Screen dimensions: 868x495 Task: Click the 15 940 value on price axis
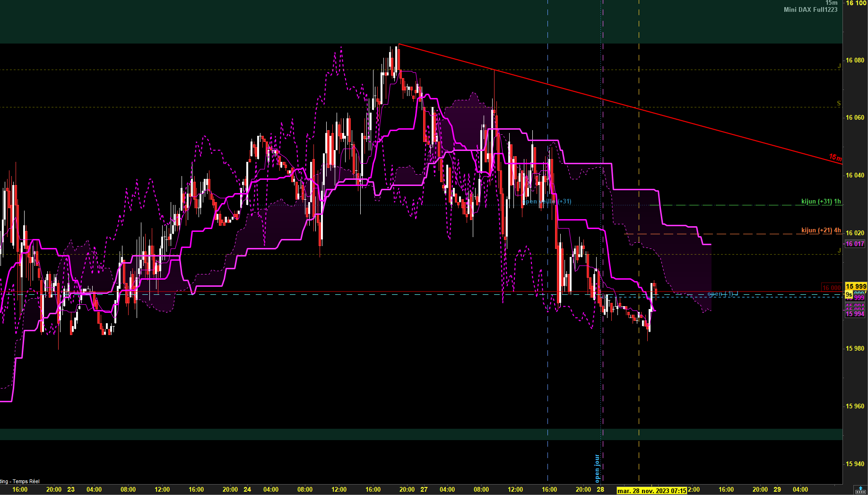coord(855,464)
